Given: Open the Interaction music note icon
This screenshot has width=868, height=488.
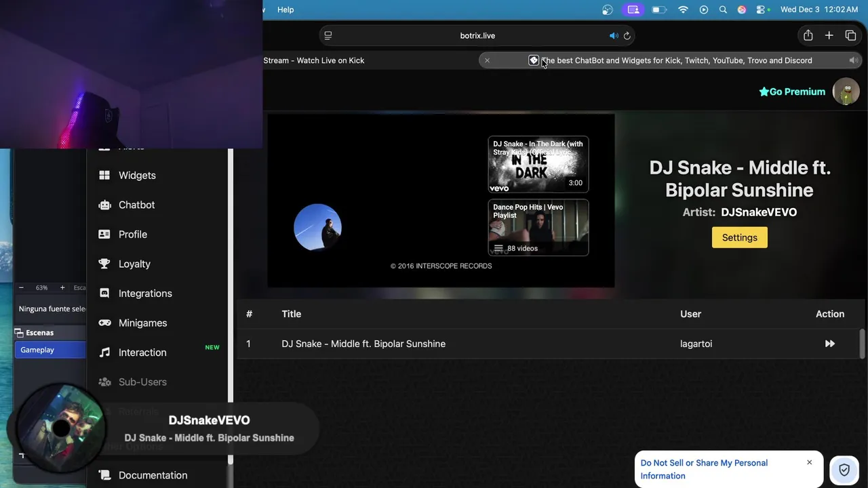Looking at the screenshot, I should click(104, 352).
